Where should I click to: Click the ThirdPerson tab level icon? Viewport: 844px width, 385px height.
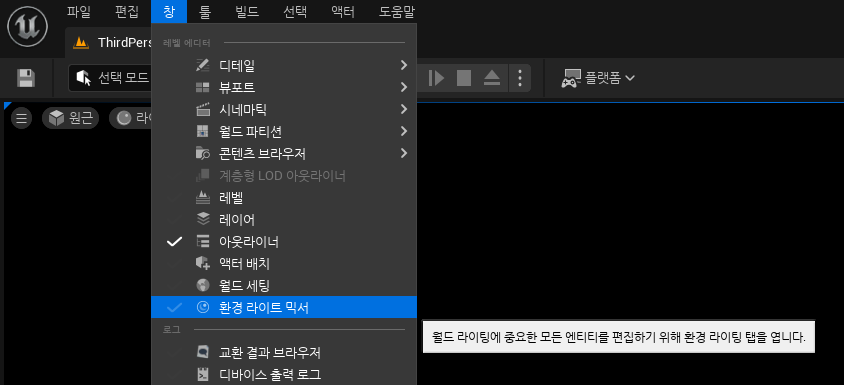81,43
